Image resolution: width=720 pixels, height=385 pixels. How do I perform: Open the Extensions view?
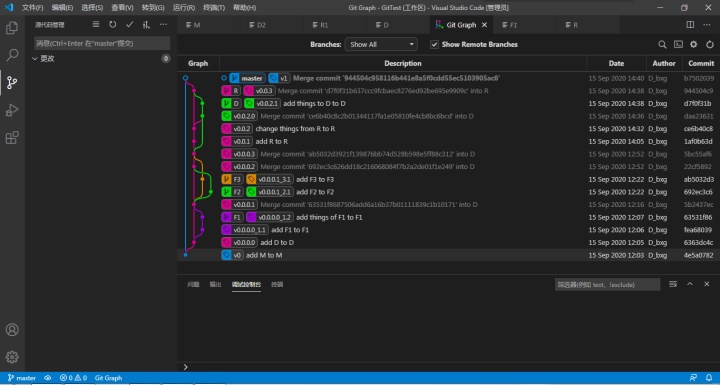click(x=12, y=137)
